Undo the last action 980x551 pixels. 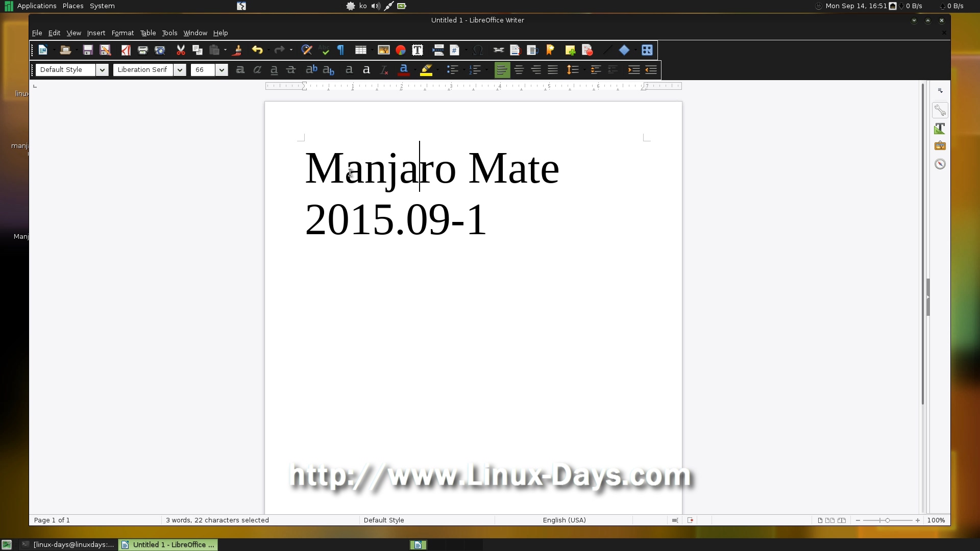click(x=257, y=50)
